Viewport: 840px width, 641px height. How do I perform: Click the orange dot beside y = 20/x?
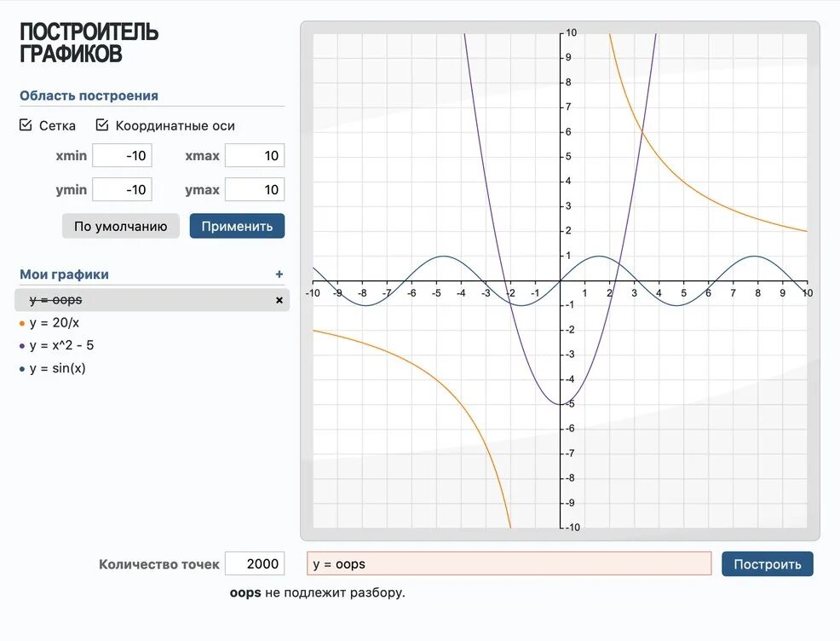click(22, 323)
